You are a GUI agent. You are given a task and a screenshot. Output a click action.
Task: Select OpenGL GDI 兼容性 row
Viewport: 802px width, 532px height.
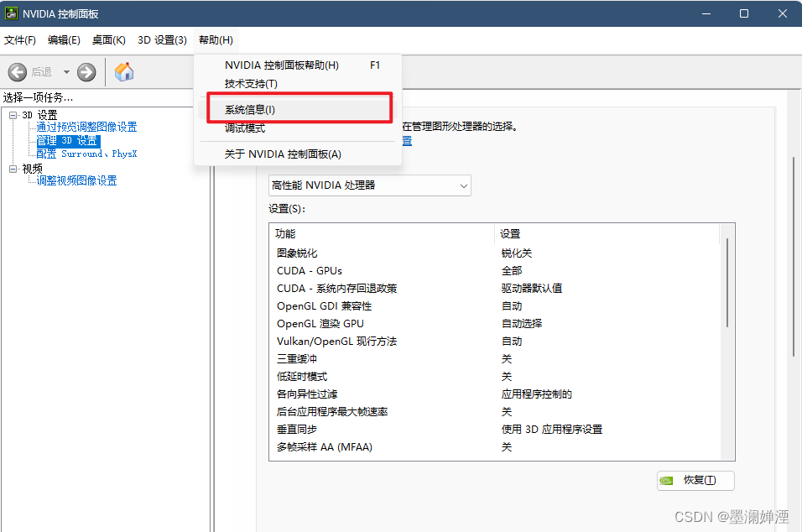click(495, 306)
